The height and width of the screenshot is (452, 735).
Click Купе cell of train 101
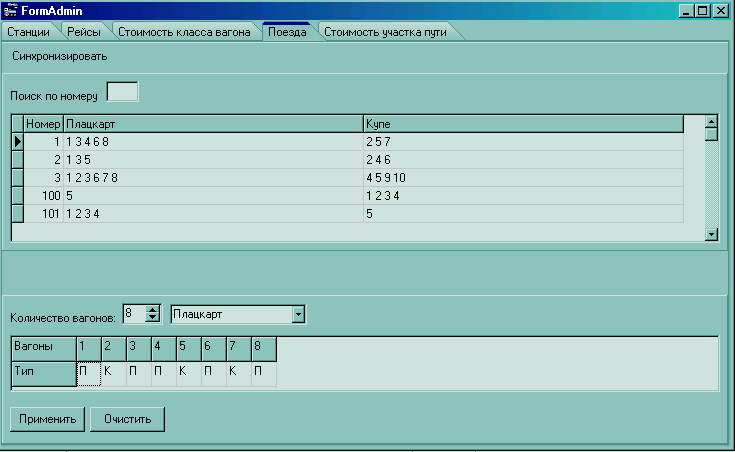524,214
